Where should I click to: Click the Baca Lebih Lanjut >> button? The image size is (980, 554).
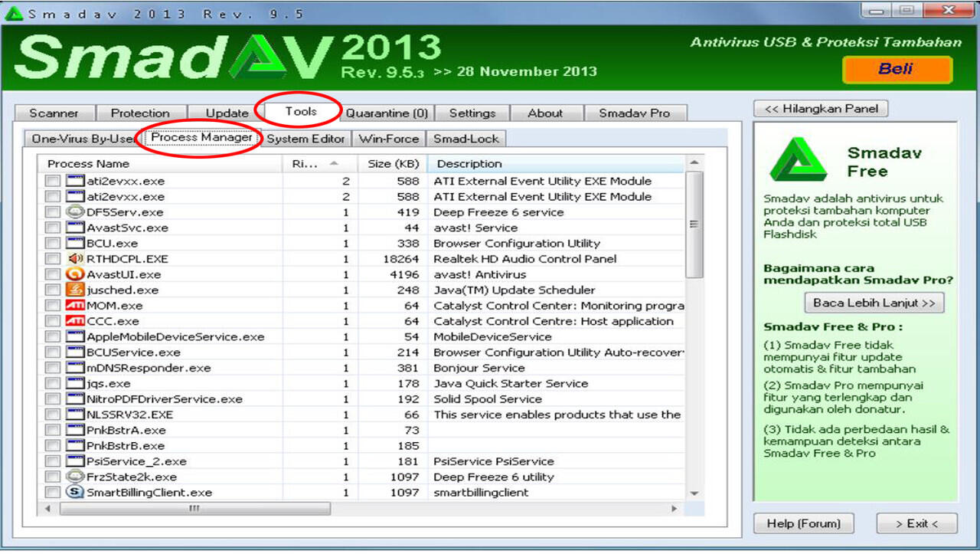point(874,303)
